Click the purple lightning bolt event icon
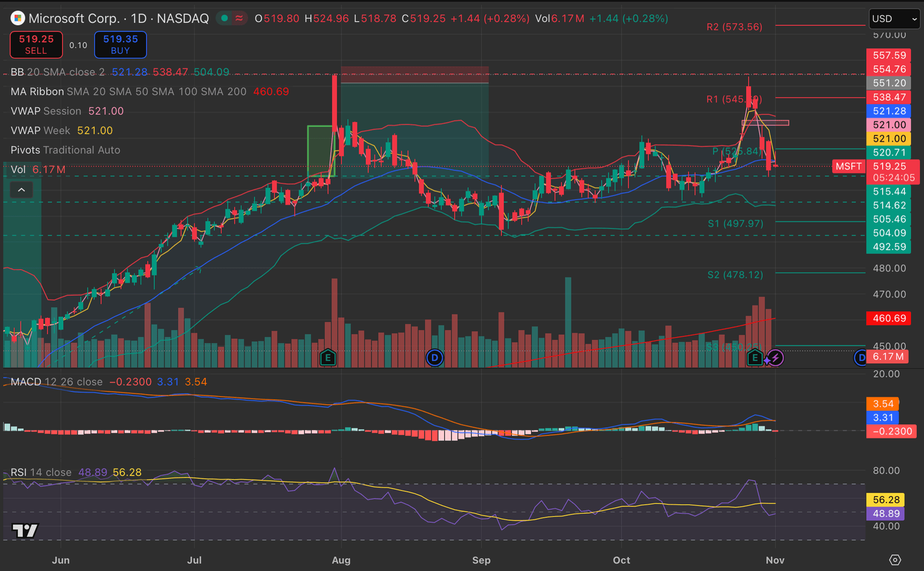 point(775,358)
